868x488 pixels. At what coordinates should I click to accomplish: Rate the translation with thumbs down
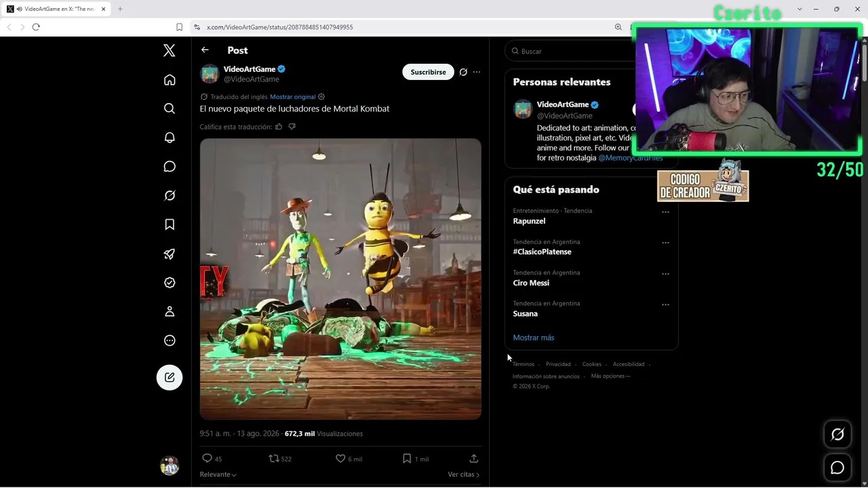pos(292,127)
